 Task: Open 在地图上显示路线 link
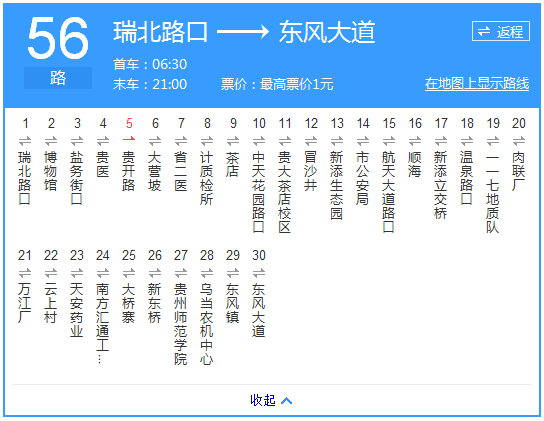[x=477, y=84]
